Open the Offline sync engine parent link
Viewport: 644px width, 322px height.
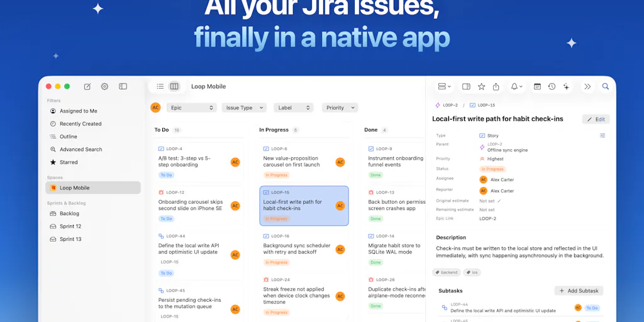[x=508, y=150]
